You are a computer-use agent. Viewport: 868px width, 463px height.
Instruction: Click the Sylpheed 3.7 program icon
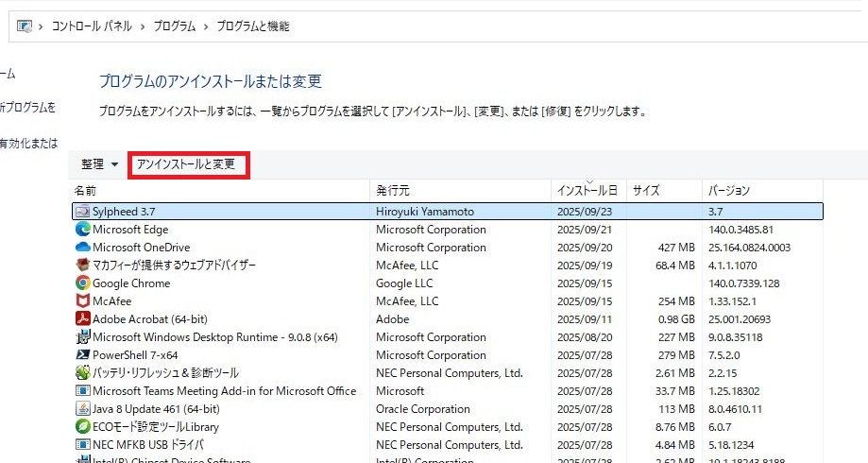[83, 212]
